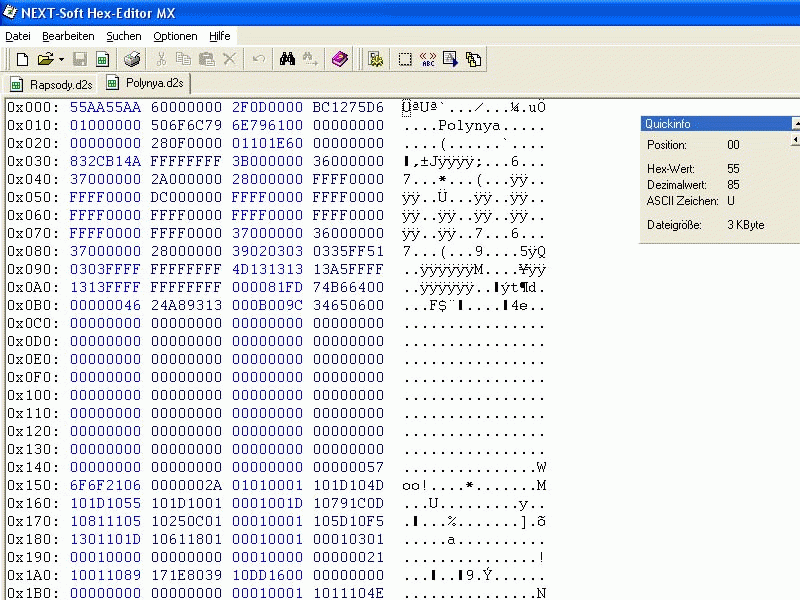Click the green document icon beside Save
This screenshot has width=800, height=600.
pyautogui.click(x=103, y=60)
